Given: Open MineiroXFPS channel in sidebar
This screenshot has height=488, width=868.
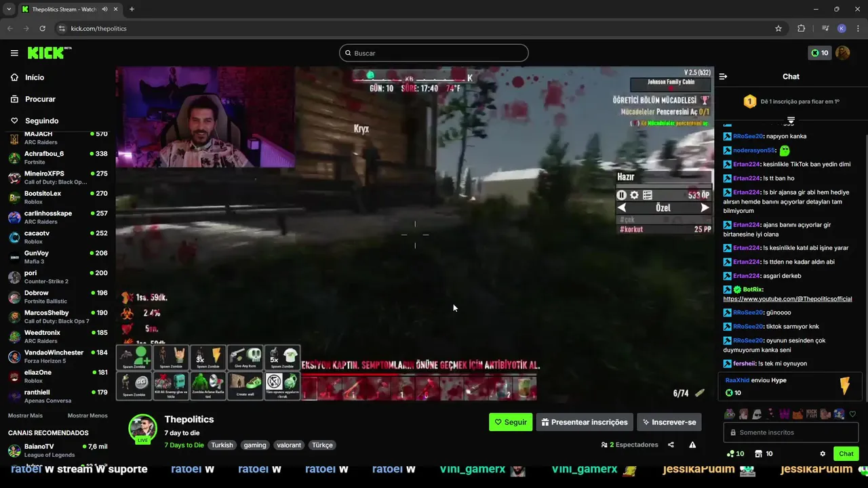Looking at the screenshot, I should tap(58, 178).
